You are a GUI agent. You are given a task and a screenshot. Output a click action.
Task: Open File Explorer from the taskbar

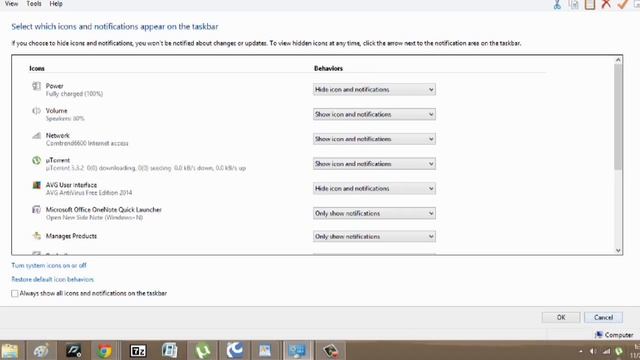click(10, 351)
